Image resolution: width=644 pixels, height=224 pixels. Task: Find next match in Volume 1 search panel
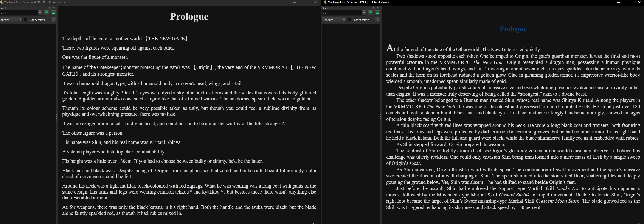point(371,13)
